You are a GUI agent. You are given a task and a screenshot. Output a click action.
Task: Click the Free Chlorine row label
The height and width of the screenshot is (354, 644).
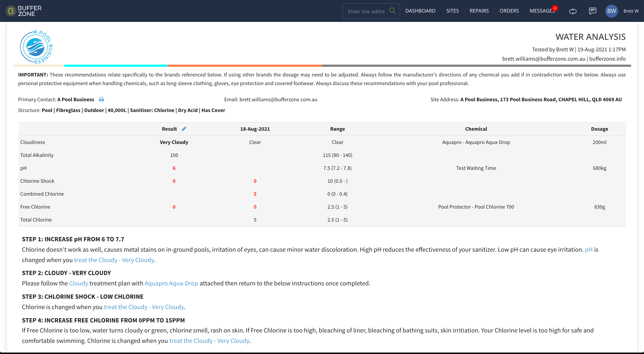pyautogui.click(x=35, y=207)
